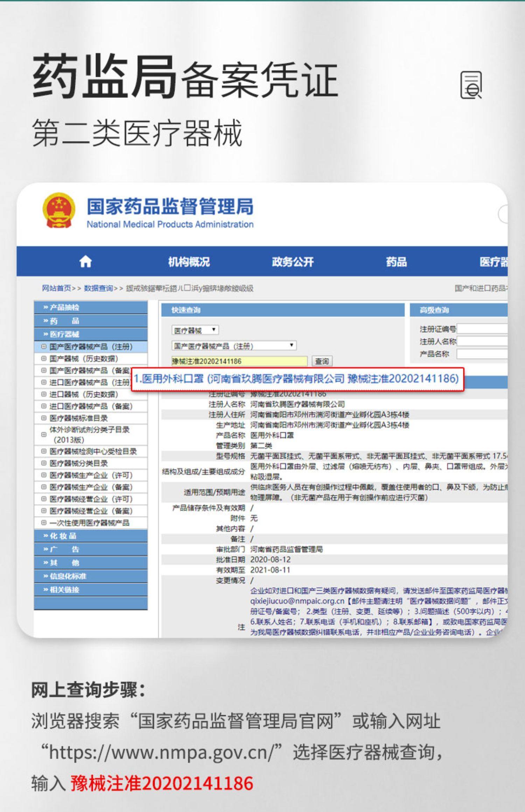This screenshot has width=525, height=812.
Task: Open the 药品 navigation menu
Action: (397, 262)
